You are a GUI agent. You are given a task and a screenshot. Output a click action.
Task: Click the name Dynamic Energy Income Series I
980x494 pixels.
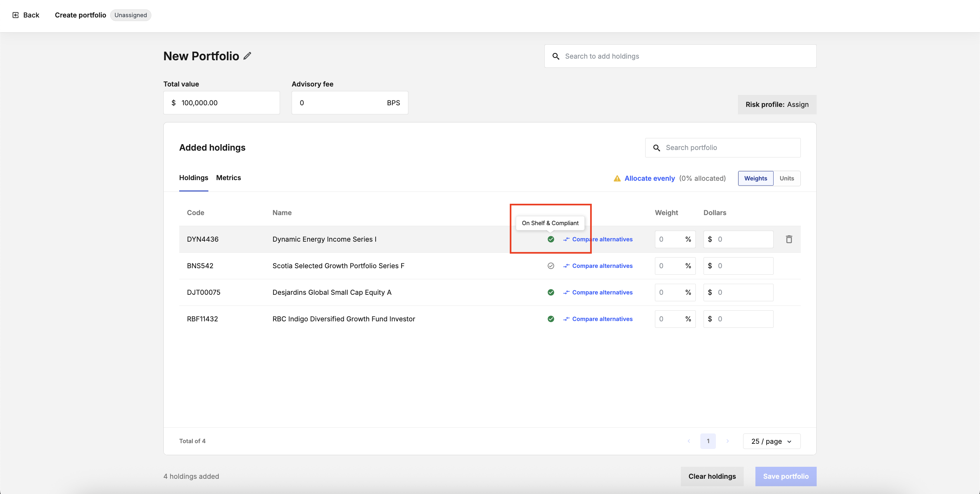[324, 239]
